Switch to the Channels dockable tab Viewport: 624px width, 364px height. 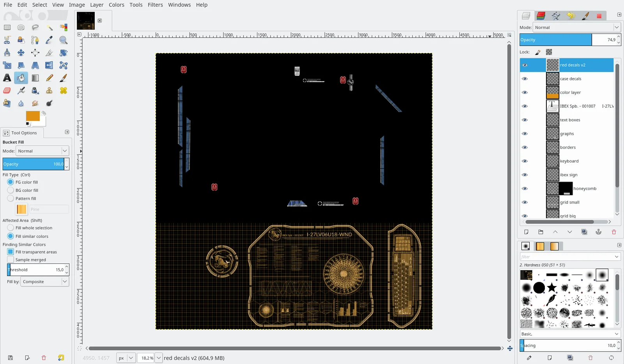click(541, 16)
